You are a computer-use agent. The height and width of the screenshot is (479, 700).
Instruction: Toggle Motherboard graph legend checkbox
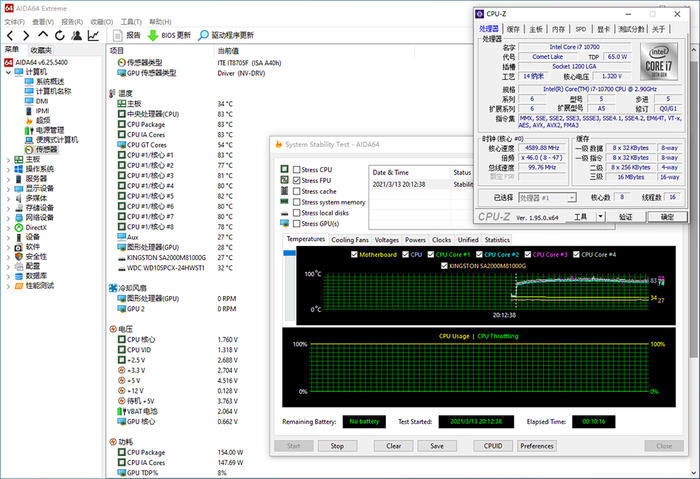[x=354, y=254]
